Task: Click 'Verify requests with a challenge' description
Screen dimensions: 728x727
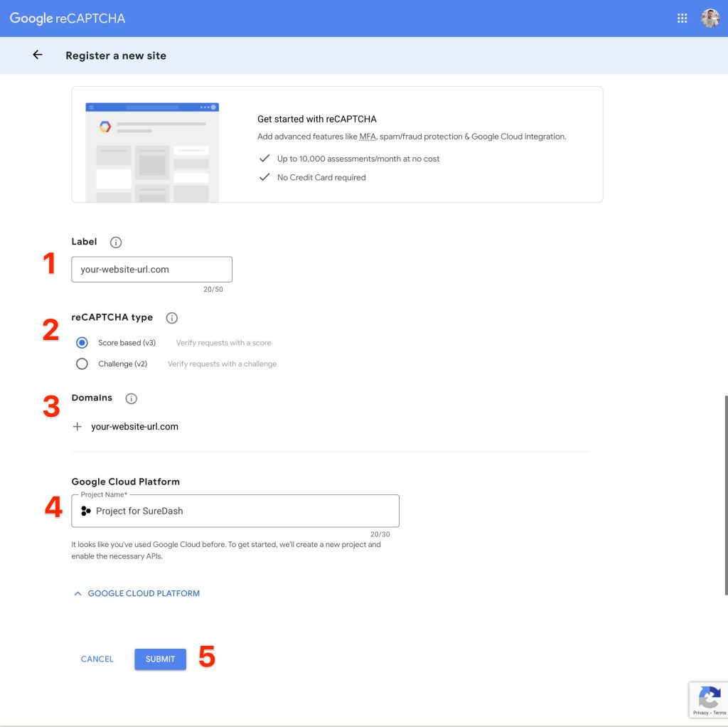Action: click(x=222, y=363)
